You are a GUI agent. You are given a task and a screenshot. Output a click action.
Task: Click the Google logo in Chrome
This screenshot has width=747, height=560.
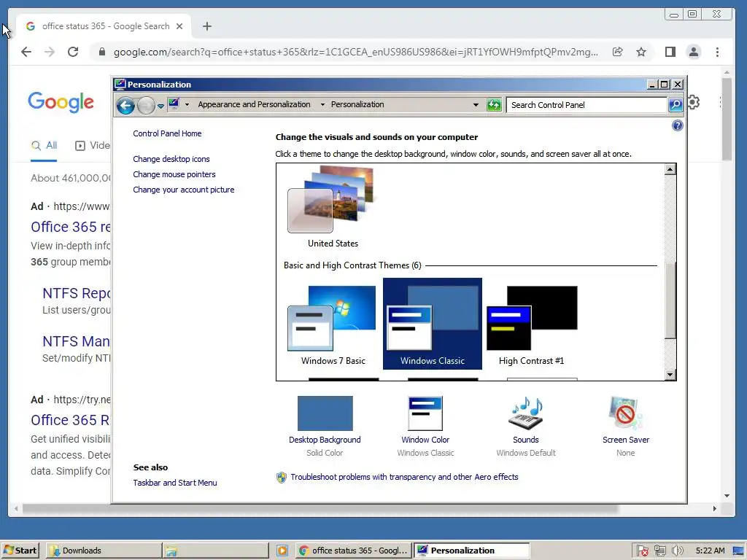(61, 102)
